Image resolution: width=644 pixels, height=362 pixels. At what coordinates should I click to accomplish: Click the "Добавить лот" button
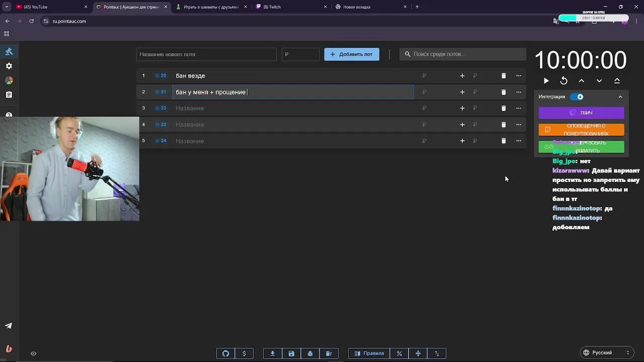click(352, 54)
